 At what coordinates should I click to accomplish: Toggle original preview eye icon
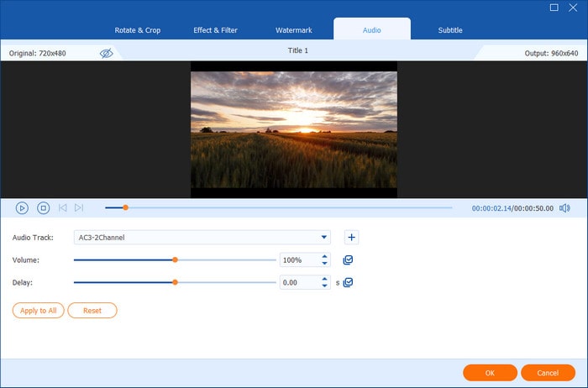tap(106, 53)
